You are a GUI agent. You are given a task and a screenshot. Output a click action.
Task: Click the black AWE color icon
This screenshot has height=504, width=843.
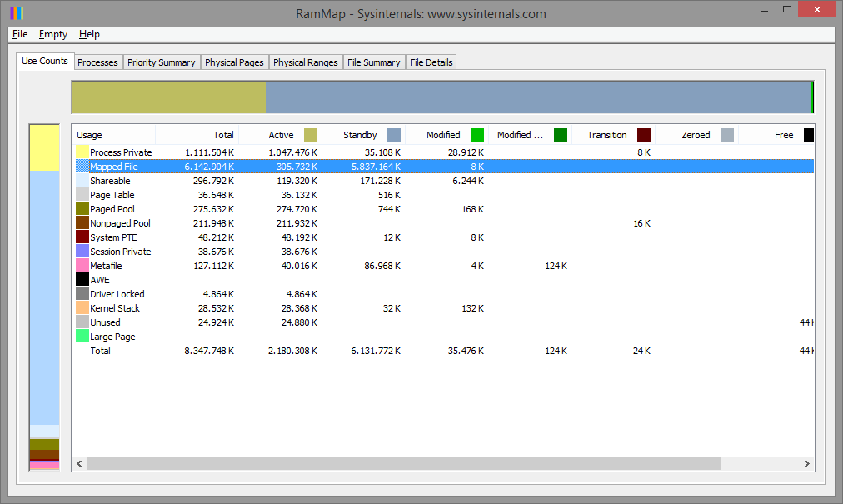click(82, 280)
